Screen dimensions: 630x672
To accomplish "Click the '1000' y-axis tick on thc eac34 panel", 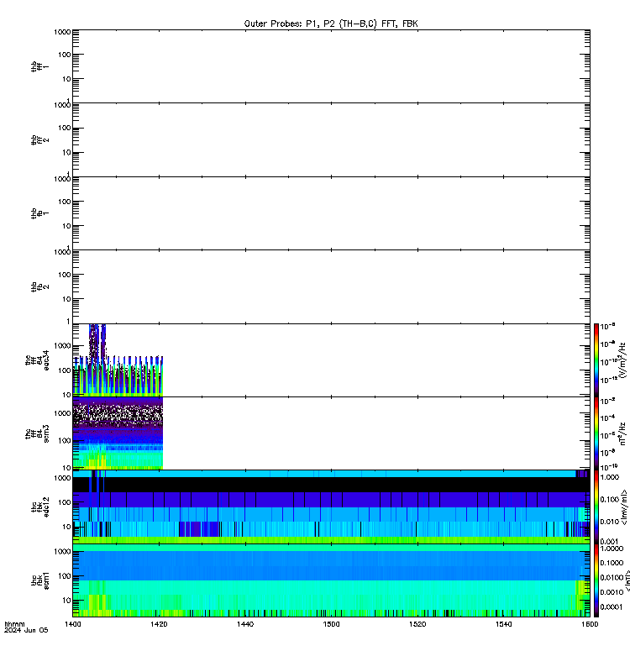I will click(62, 346).
